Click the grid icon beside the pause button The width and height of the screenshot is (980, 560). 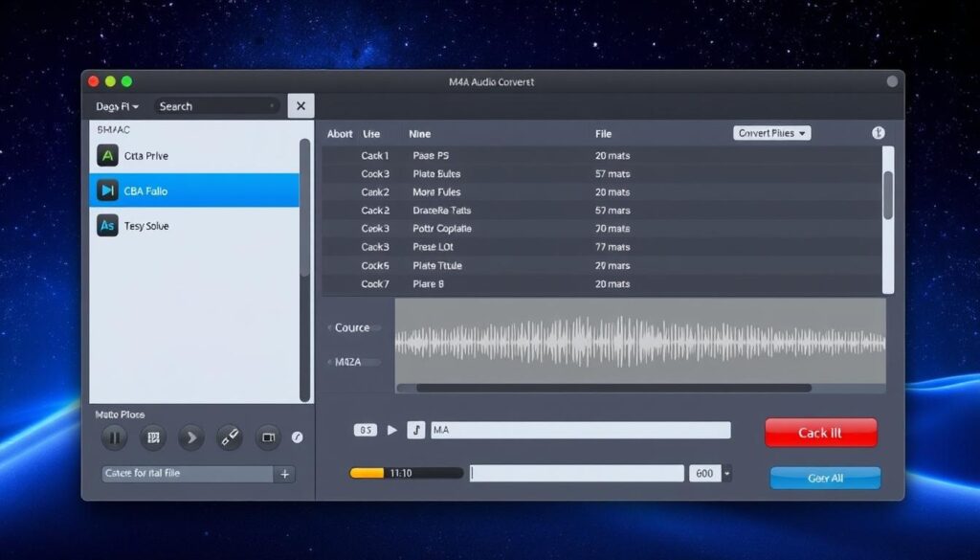pos(151,438)
